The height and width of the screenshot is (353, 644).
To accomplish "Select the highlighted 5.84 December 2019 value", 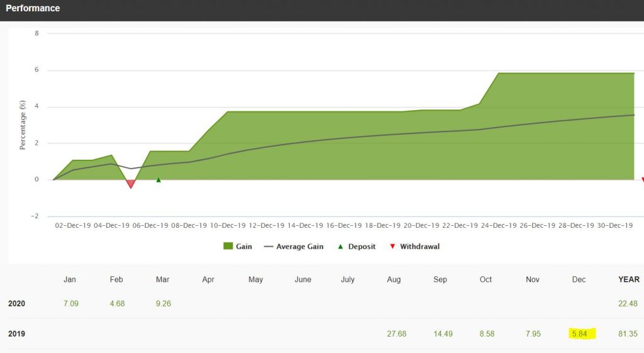I will click(x=579, y=333).
